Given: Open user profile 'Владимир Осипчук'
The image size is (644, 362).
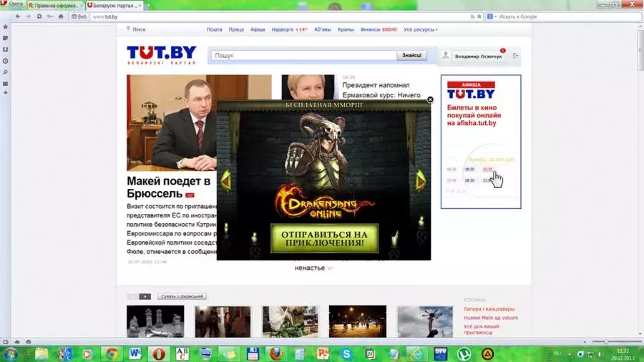Looking at the screenshot, I should [478, 57].
